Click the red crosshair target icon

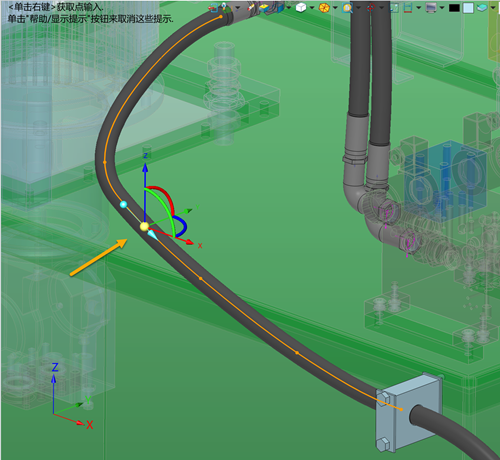pyautogui.click(x=370, y=8)
